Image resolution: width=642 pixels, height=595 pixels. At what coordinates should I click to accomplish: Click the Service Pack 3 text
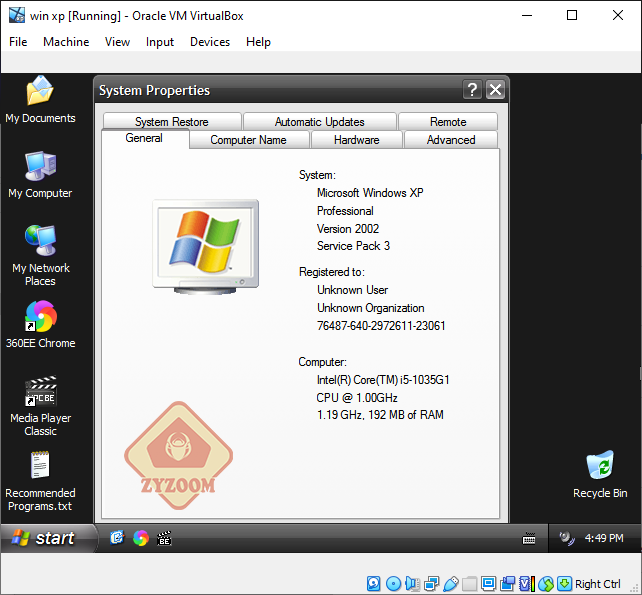pyautogui.click(x=353, y=246)
